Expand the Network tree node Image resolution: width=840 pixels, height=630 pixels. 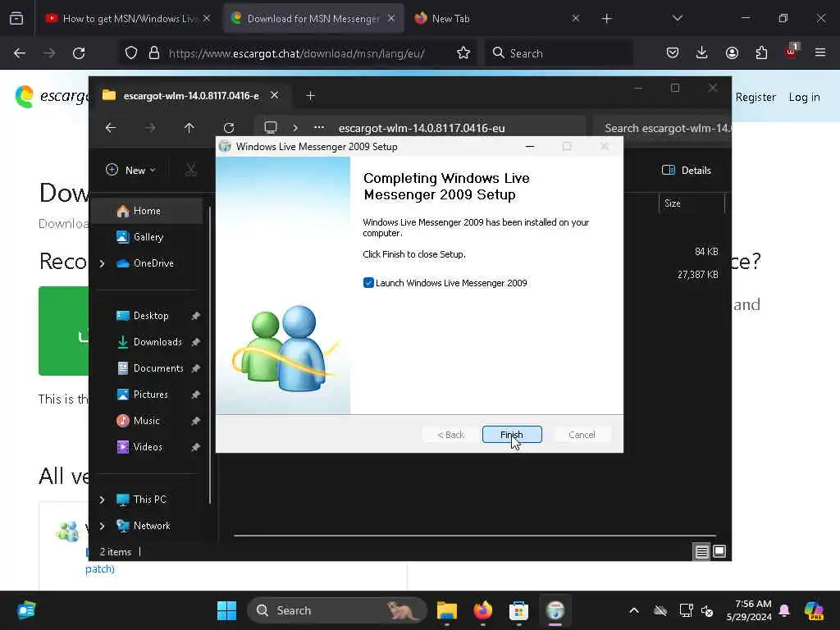click(x=103, y=526)
